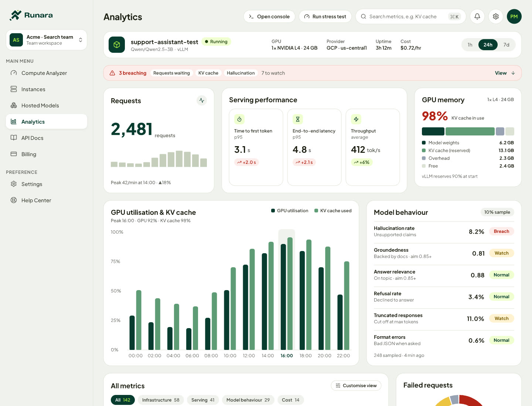Switch to Serving 41 tab
The height and width of the screenshot is (406, 532).
[x=203, y=400]
